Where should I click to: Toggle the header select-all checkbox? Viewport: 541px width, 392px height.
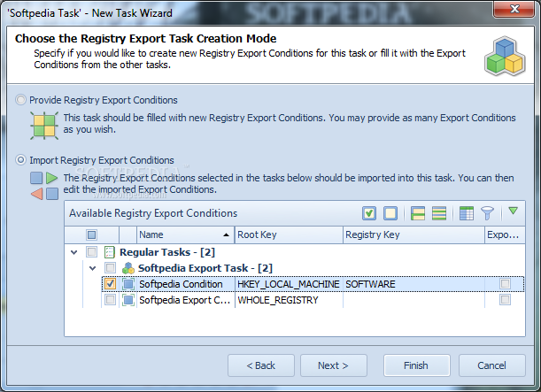point(91,234)
